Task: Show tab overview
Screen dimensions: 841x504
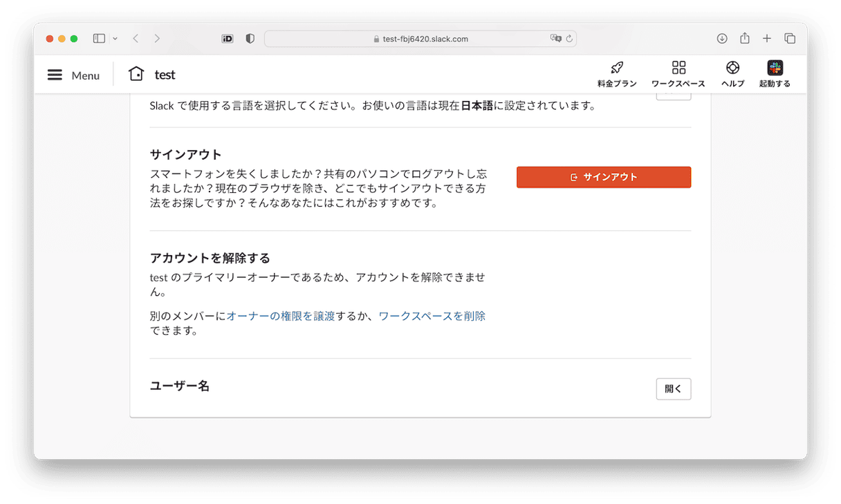Action: [x=790, y=39]
